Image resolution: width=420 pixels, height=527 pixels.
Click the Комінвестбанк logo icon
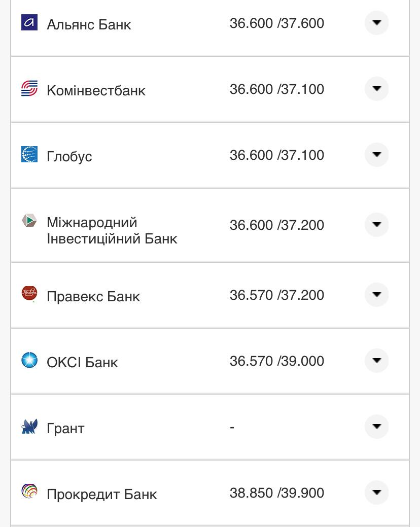click(29, 88)
